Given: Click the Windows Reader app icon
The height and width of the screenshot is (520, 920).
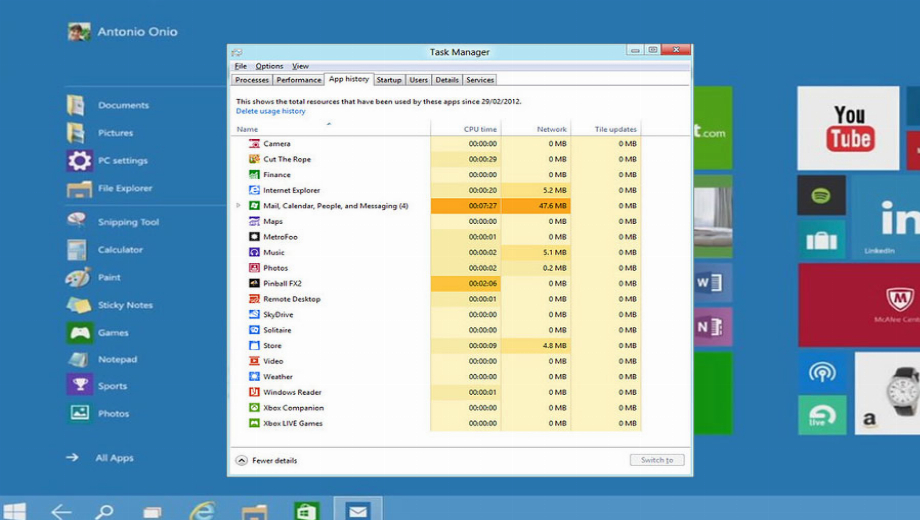Looking at the screenshot, I should (254, 392).
